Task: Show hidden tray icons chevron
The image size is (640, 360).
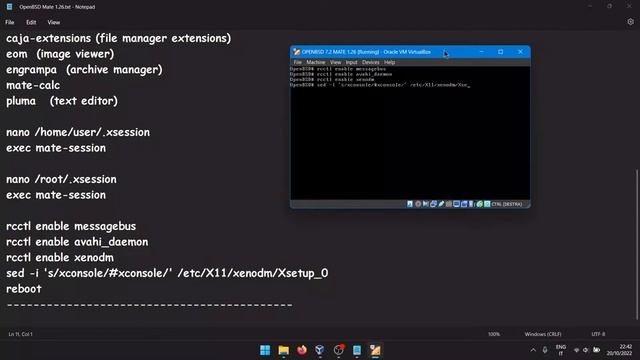Action: tap(533, 350)
